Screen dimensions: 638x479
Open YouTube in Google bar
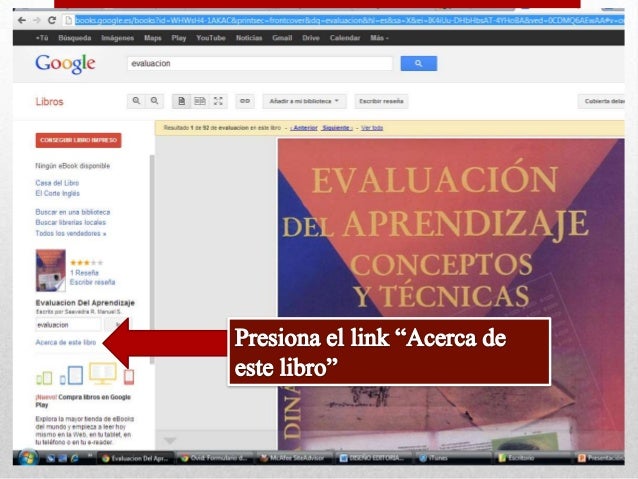pos(211,38)
